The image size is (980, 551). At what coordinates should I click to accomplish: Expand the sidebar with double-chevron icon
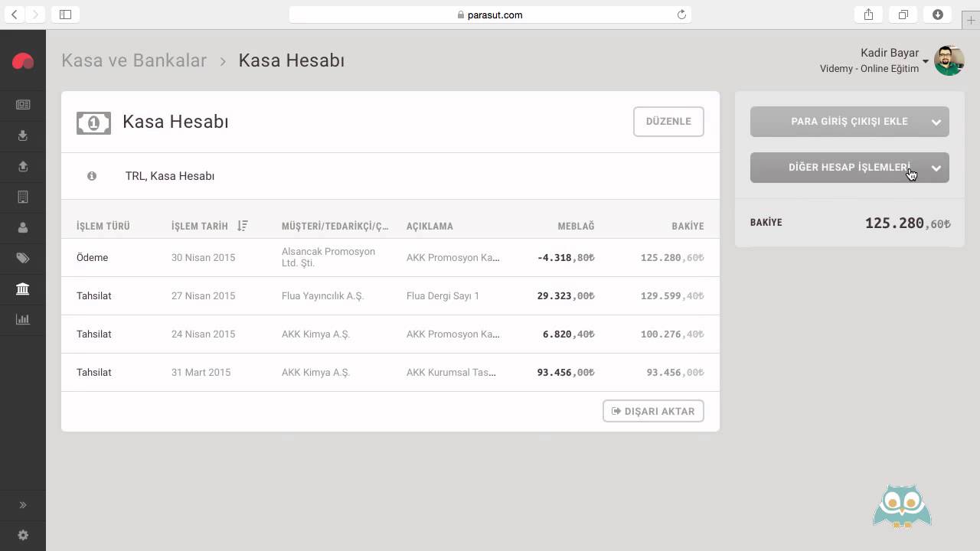(23, 505)
